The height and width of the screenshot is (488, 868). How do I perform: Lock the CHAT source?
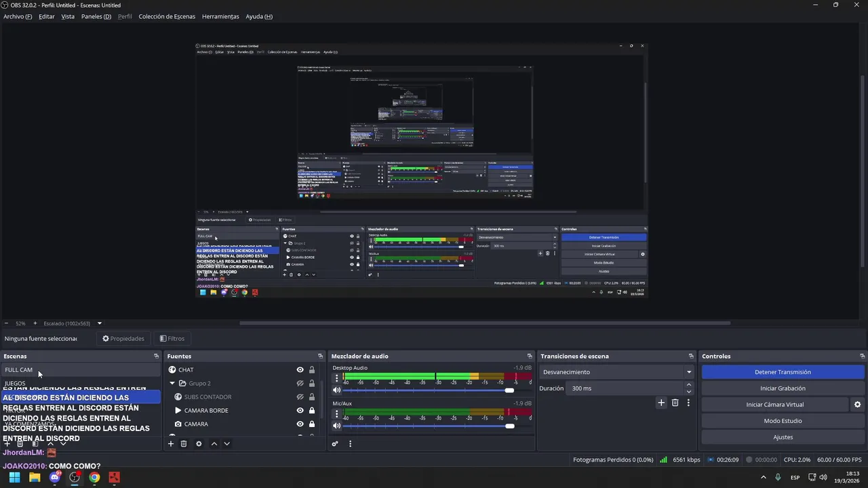[312, 370]
